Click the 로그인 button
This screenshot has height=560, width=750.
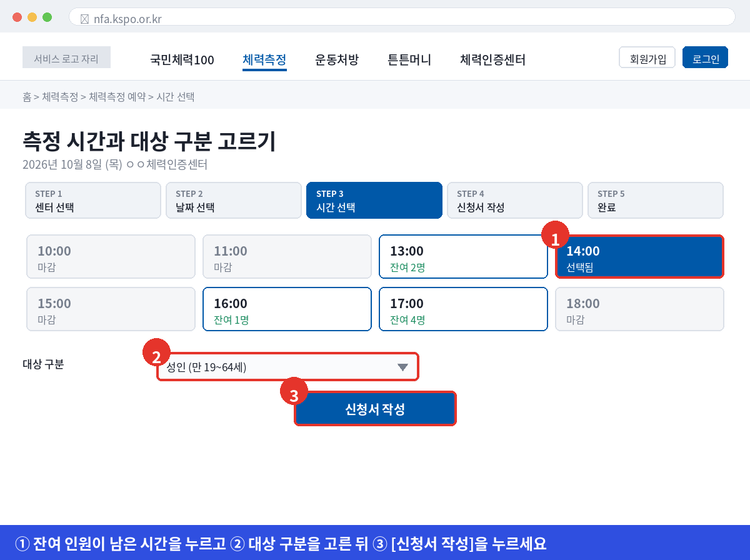706,57
